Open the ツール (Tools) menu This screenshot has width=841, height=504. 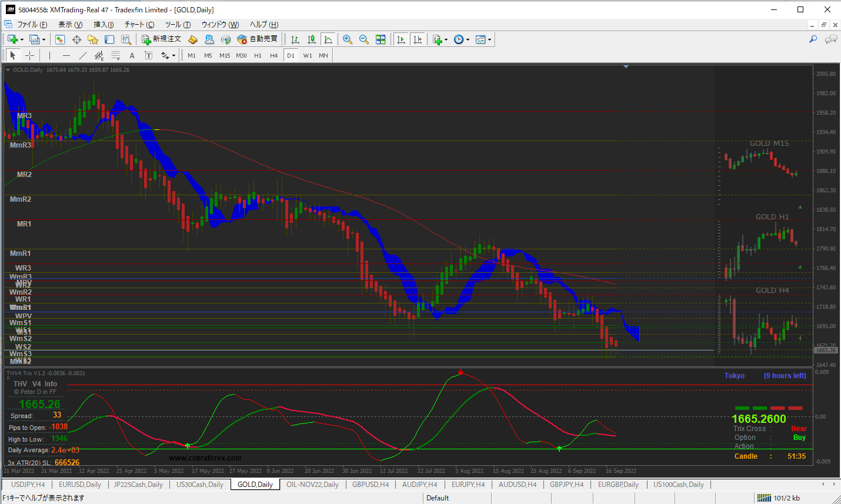178,24
